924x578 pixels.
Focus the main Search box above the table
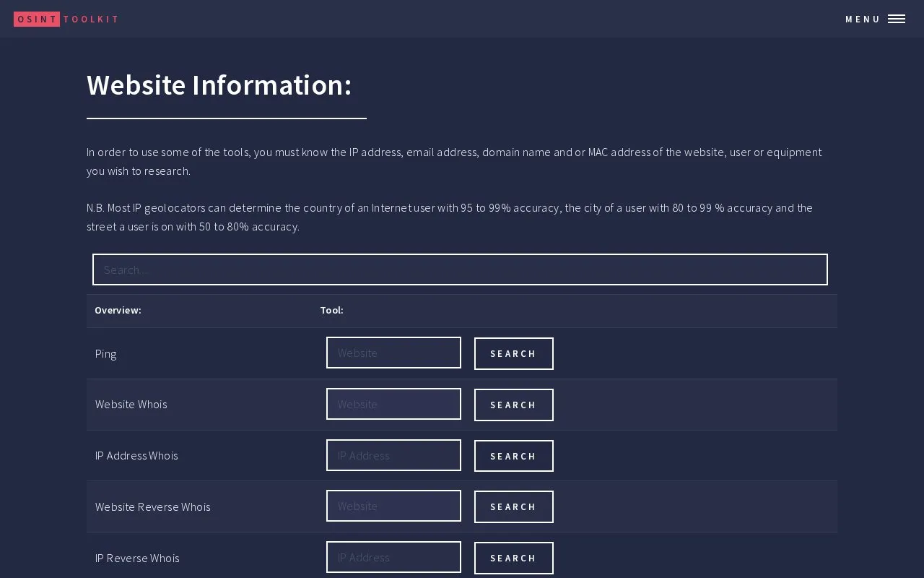[460, 269]
